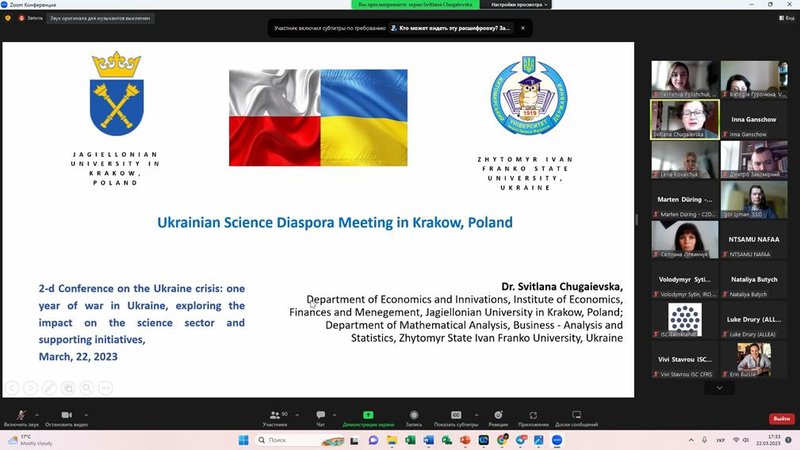The image size is (800, 450).
Task: Leave the meeting via Выйти
Action: (782, 418)
